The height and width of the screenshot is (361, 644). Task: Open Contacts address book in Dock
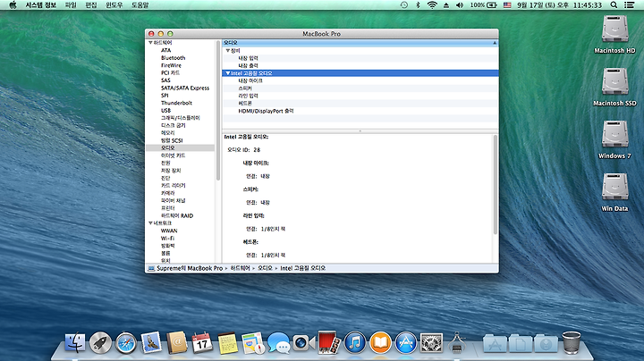[176, 343]
